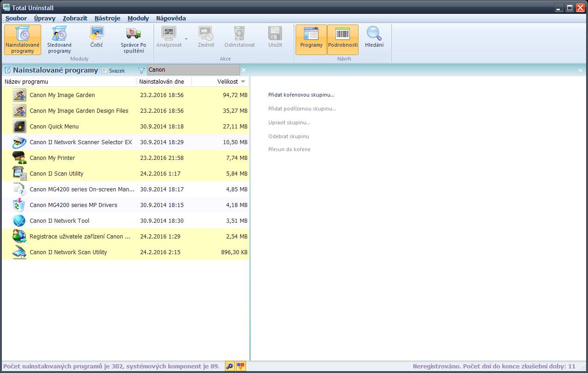Select Canon MG4200 series MP Drivers name

(74, 205)
